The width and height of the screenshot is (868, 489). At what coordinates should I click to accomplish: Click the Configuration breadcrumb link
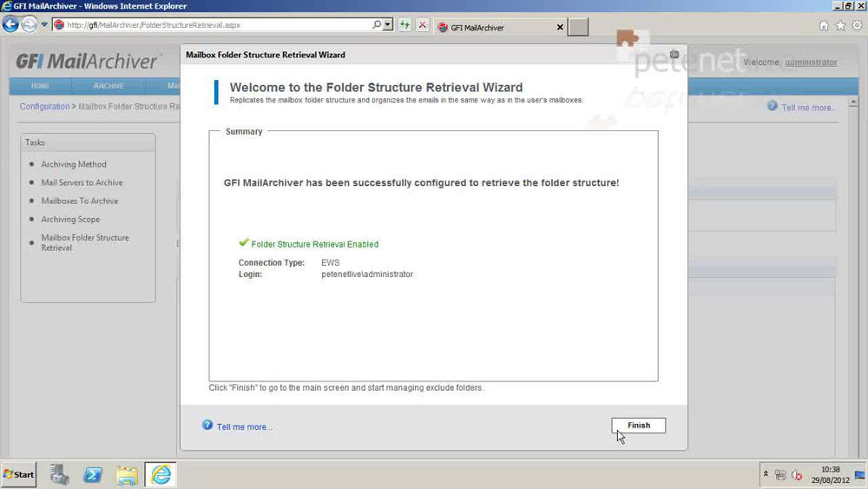point(45,106)
